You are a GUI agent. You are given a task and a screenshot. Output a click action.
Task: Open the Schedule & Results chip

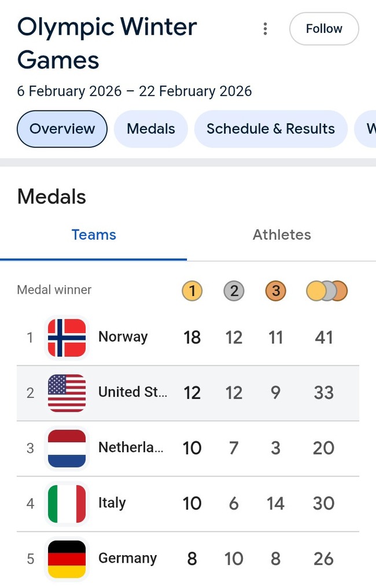(x=270, y=128)
